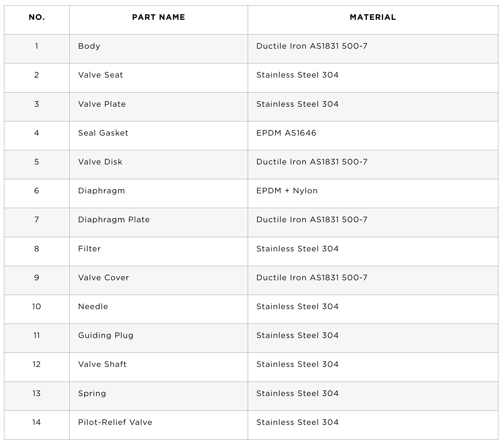The height and width of the screenshot is (445, 504).
Task: Select the Valve Shaft cell
Action: tap(102, 364)
